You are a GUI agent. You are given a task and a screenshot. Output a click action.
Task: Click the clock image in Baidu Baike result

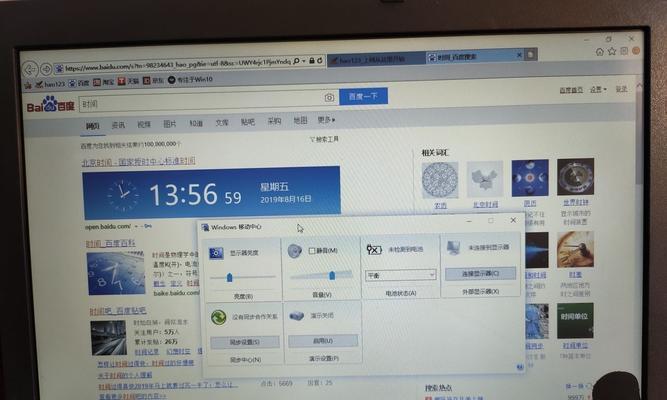coord(116,273)
